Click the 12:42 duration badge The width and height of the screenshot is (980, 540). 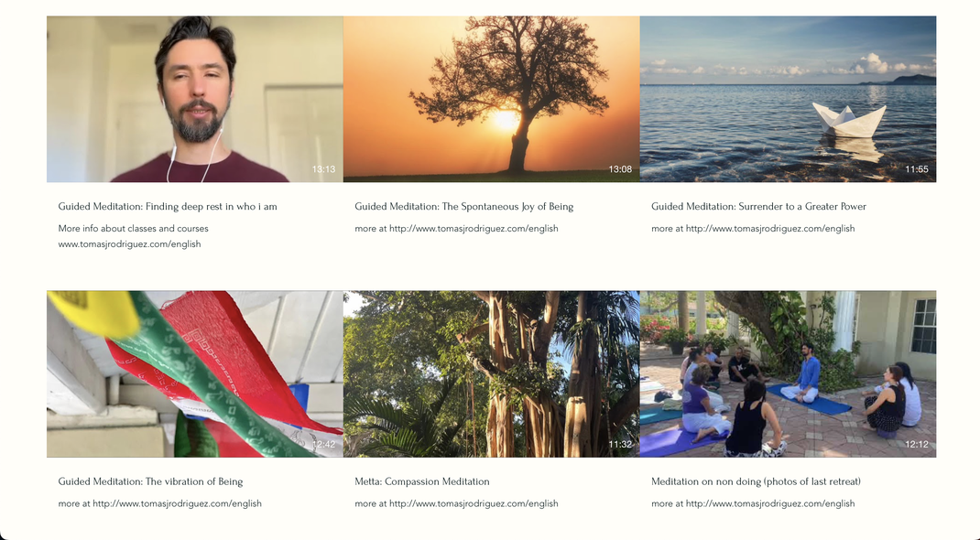point(323,445)
